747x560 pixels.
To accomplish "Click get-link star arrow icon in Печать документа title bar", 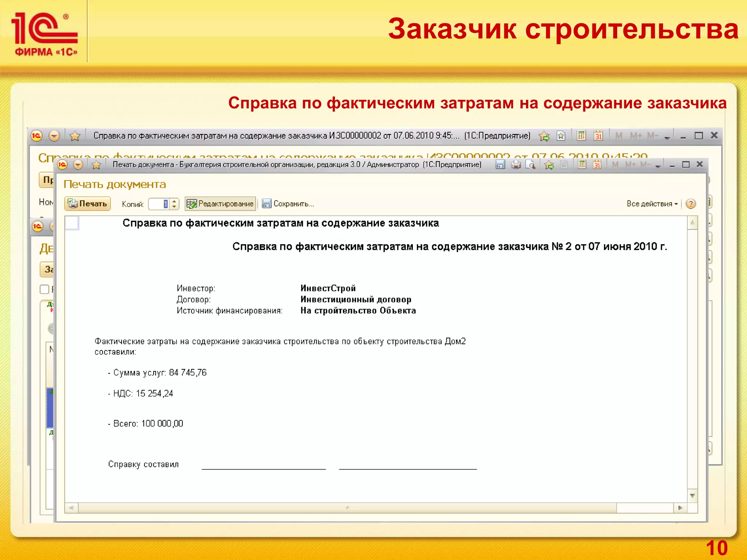I will coord(549,165).
